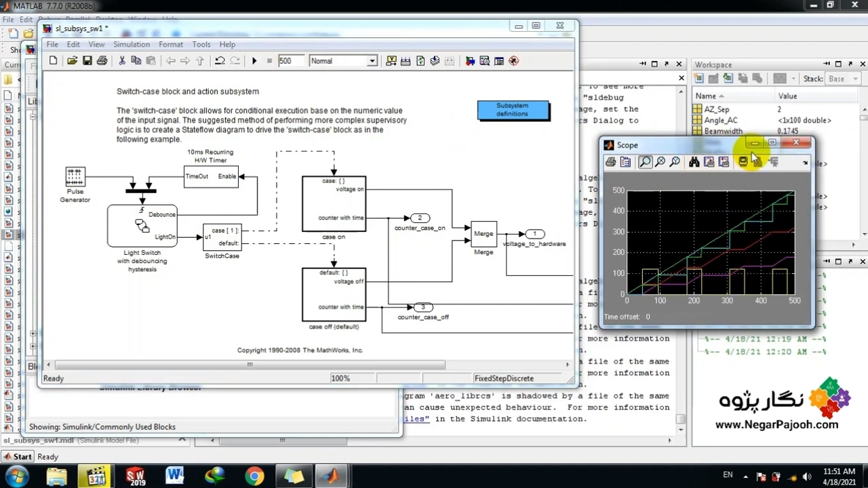Open Scope parameters icon
Image resolution: width=868 pixels, height=488 pixels.
click(x=625, y=162)
